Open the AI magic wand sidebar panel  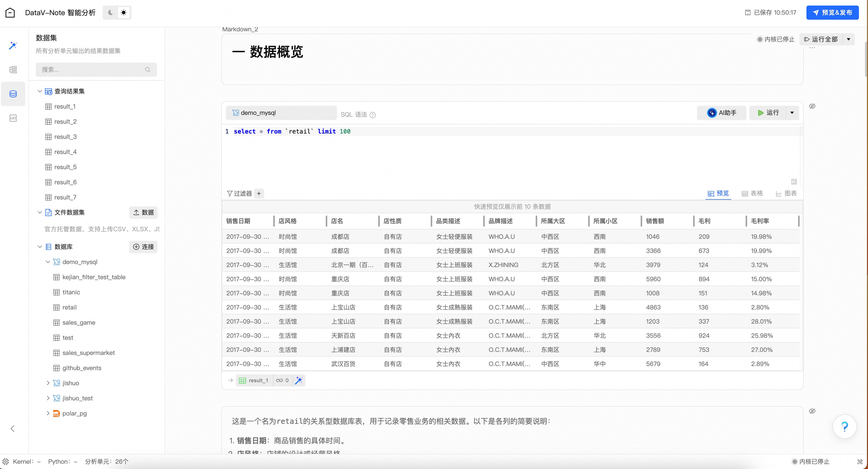(x=13, y=45)
